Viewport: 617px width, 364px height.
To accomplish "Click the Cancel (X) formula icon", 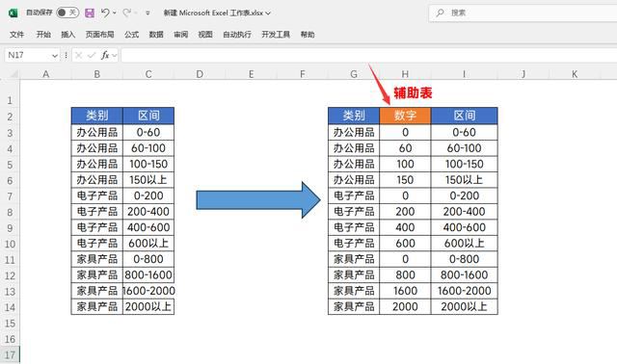I will click(x=79, y=56).
